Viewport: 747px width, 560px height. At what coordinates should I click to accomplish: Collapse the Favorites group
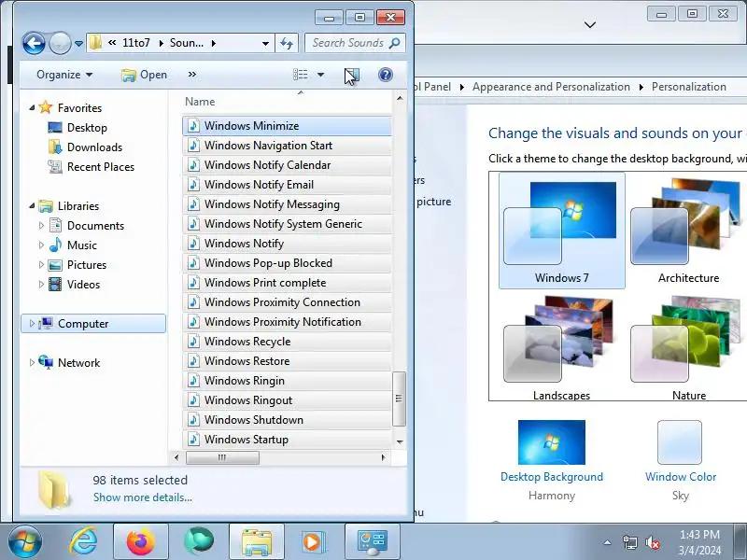32,107
